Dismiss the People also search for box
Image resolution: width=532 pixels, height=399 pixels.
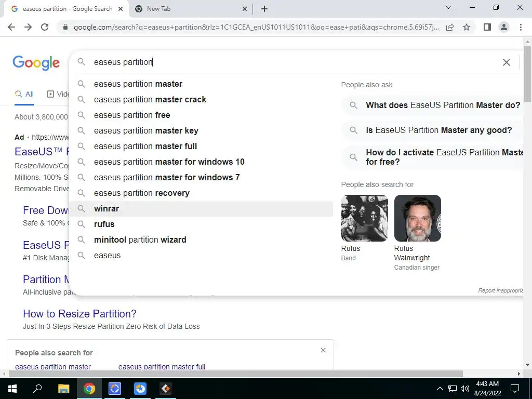tap(323, 350)
